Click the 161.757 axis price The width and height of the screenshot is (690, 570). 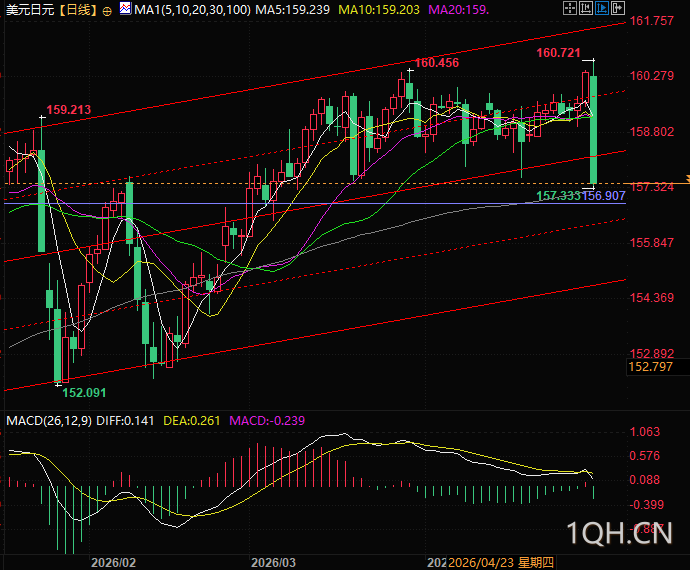tap(652, 21)
